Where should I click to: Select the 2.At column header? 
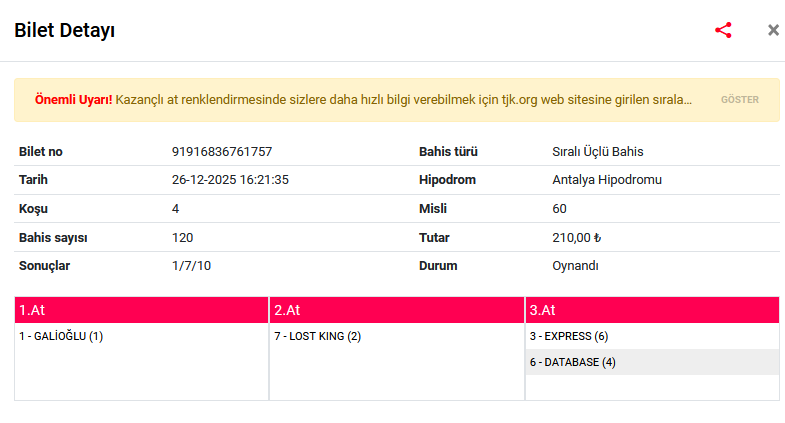pyautogui.click(x=397, y=310)
